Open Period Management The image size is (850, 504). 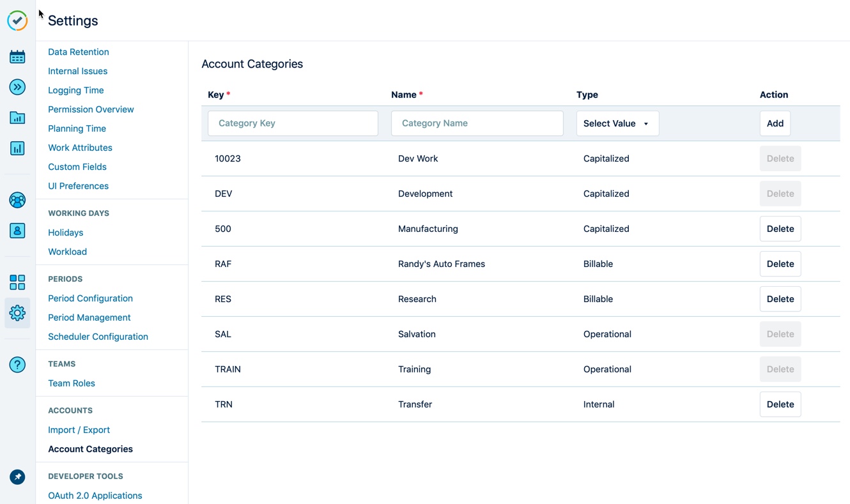point(89,317)
